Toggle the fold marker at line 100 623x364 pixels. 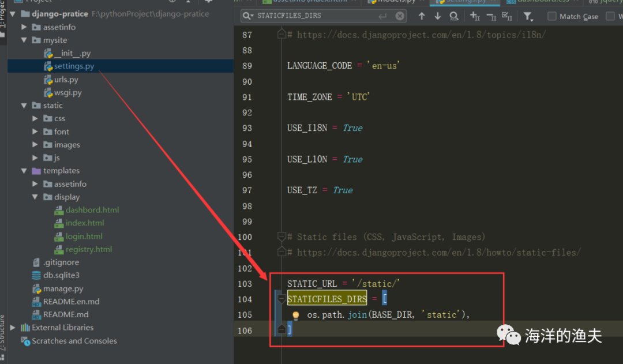pyautogui.click(x=282, y=237)
